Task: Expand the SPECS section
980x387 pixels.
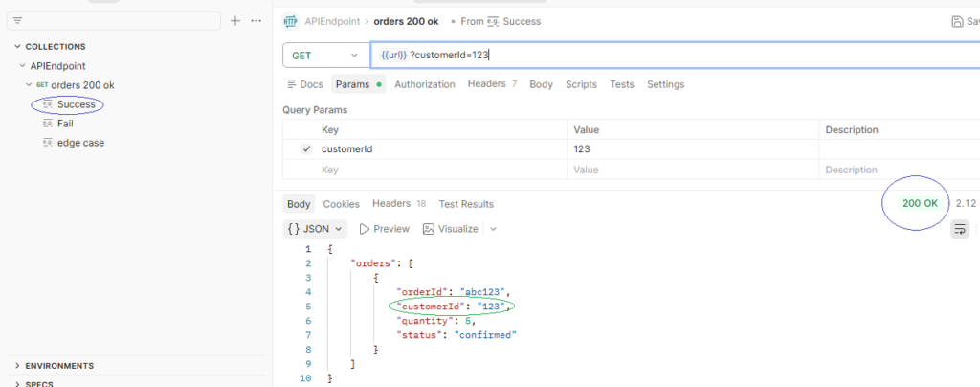Action: 17,384
